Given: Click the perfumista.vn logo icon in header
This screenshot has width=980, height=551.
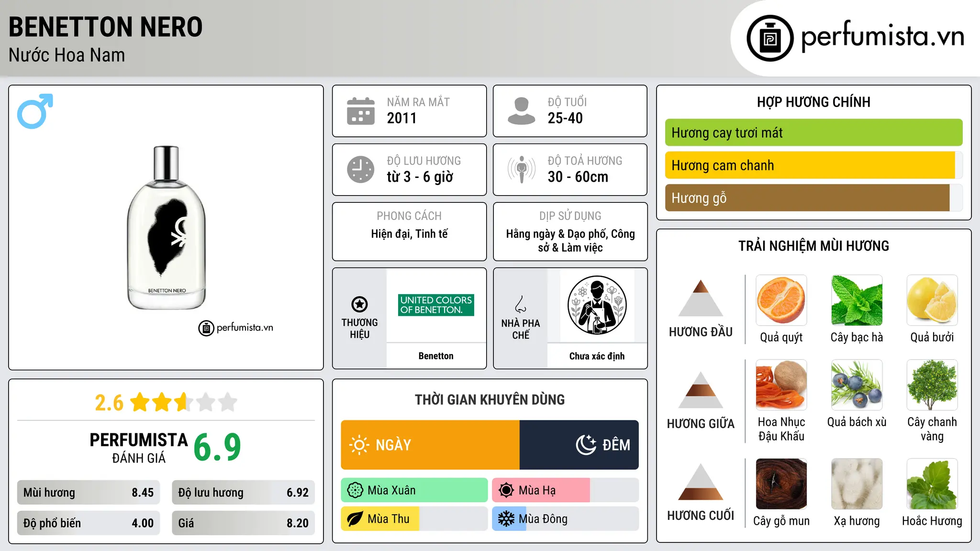Looking at the screenshot, I should [770, 38].
